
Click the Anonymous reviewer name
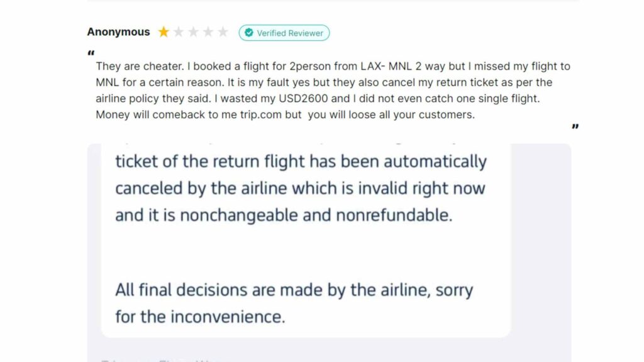(x=118, y=32)
